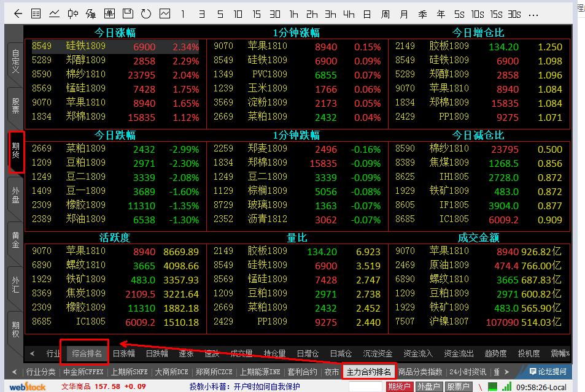Click the back arrow in the toolbar
This screenshot has height=392, width=585.
point(18,13)
